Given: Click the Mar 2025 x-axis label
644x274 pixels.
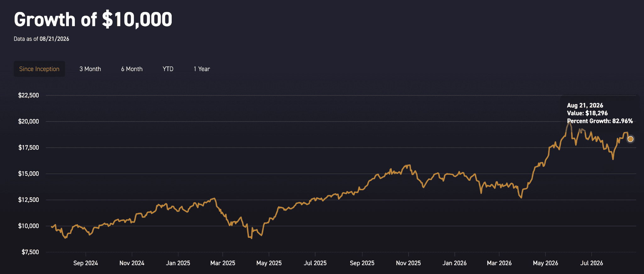Looking at the screenshot, I should [223, 263].
